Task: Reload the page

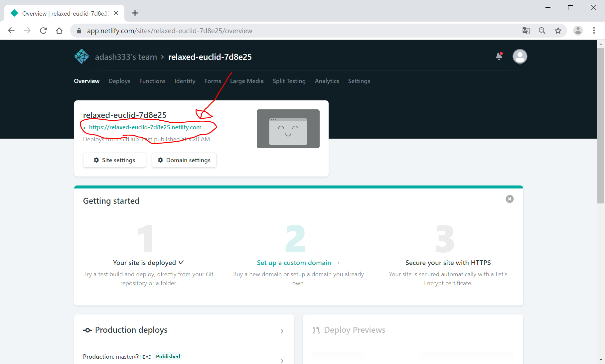Action: point(43,31)
